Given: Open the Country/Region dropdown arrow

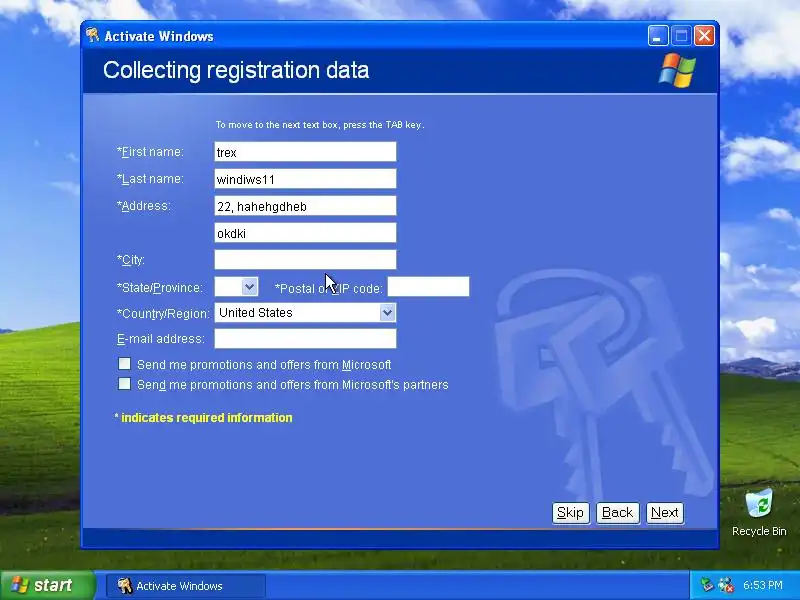Looking at the screenshot, I should pos(387,313).
